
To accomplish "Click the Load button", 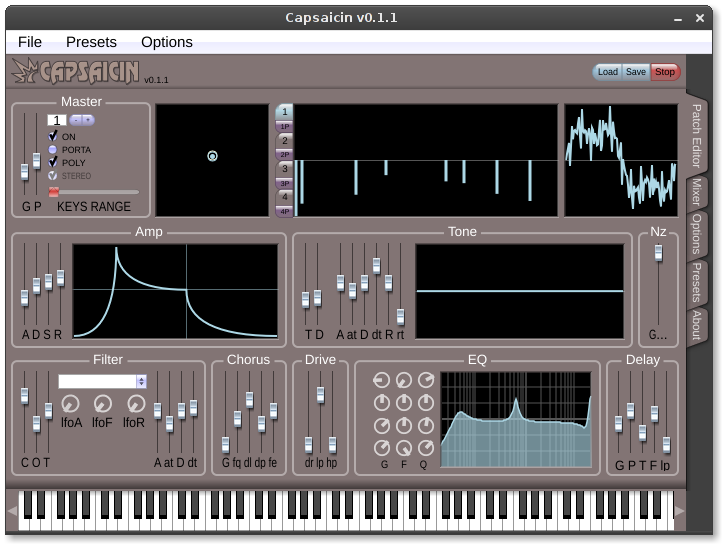I will point(607,72).
